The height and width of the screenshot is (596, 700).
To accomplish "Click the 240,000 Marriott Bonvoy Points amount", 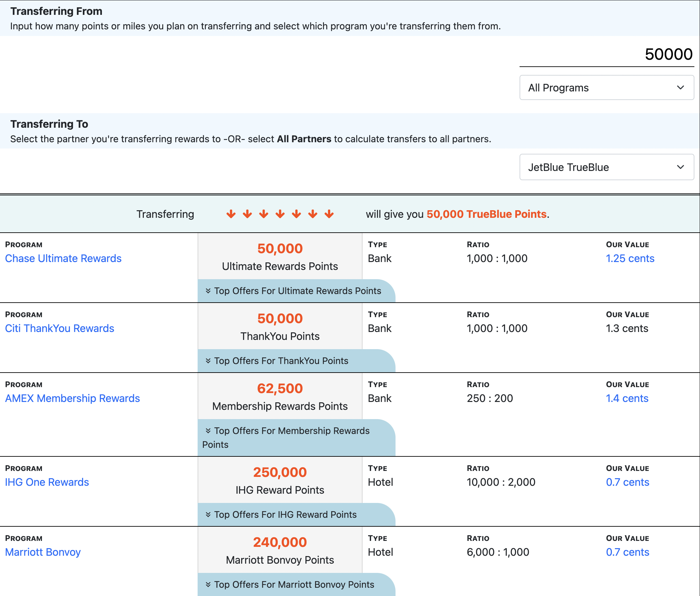I will coord(280,542).
